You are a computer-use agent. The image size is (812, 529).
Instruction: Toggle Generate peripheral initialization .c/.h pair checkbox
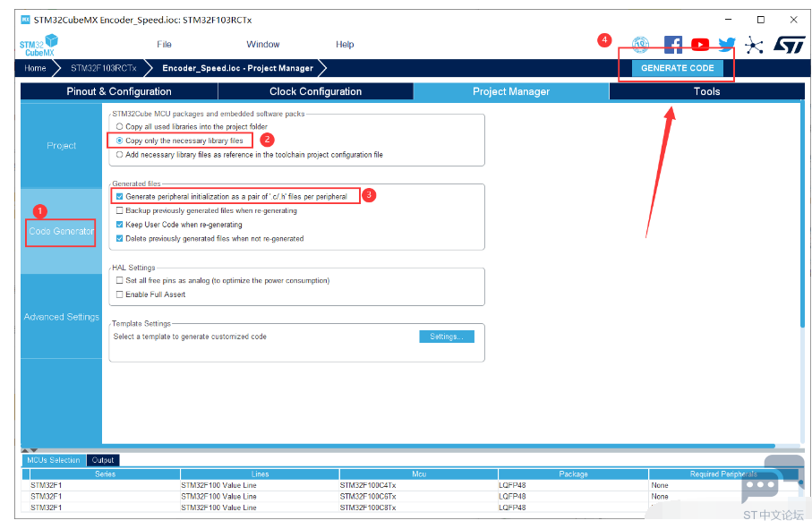point(120,196)
